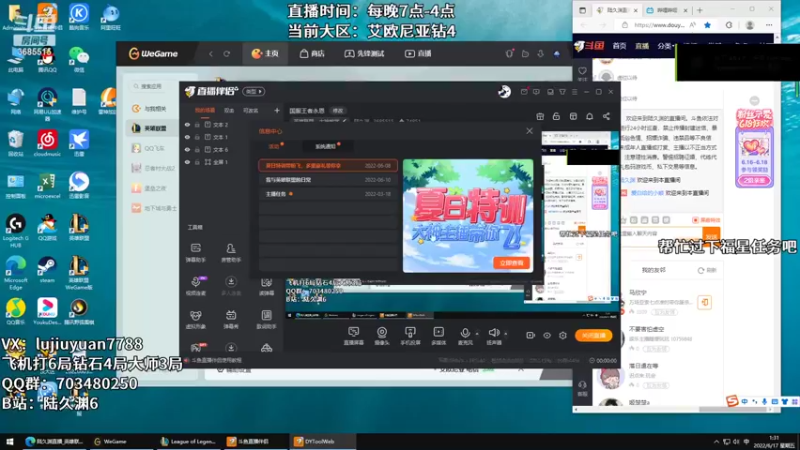Screen dimensions: 800x450
Task: Toggle preview eye icon beside settings gear
Action: pyautogui.click(x=547, y=335)
